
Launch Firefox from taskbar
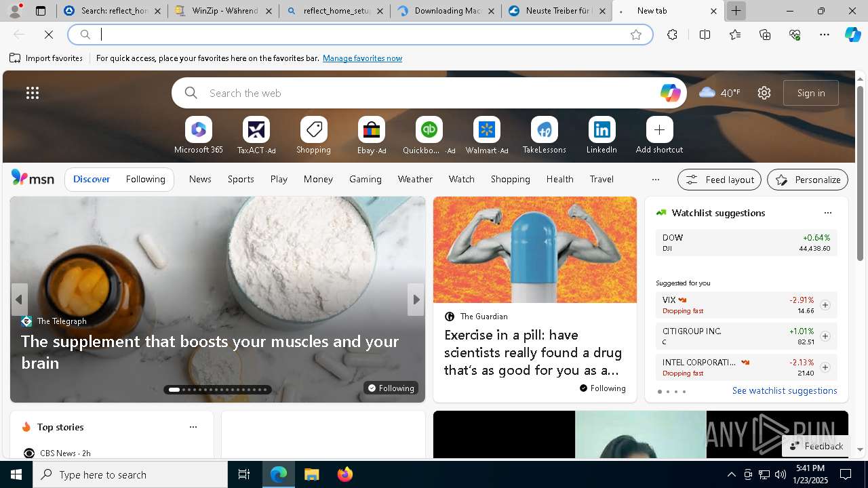click(x=344, y=474)
